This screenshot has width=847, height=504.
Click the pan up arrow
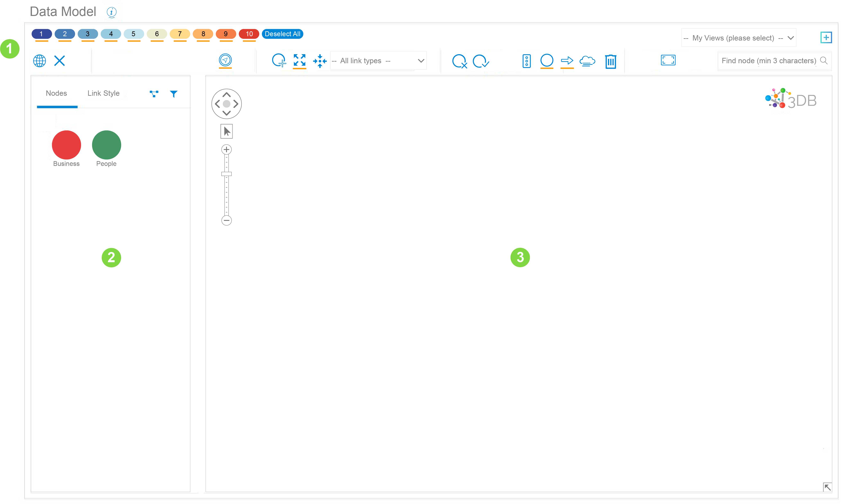tap(227, 95)
